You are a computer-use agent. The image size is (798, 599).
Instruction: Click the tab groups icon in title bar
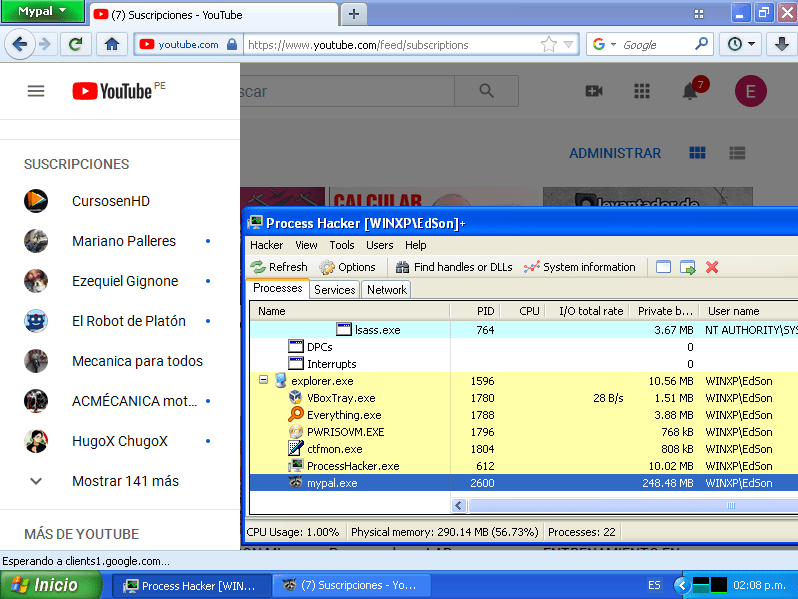[x=699, y=14]
